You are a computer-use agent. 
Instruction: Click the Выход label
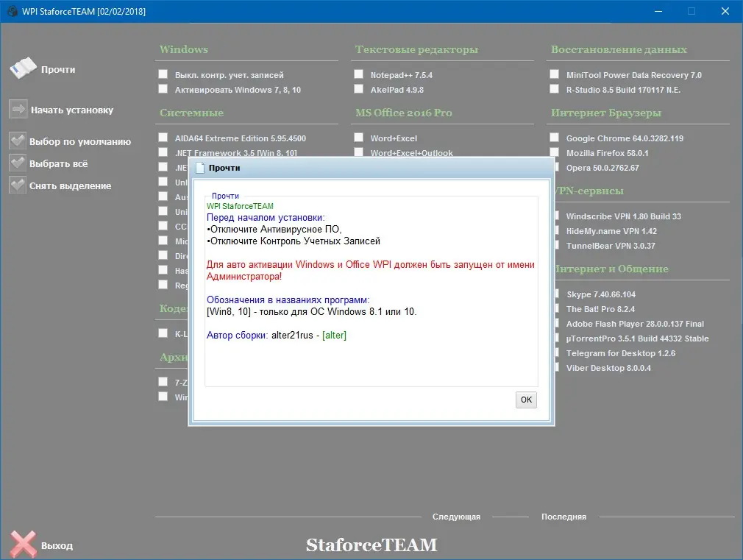pos(57,546)
